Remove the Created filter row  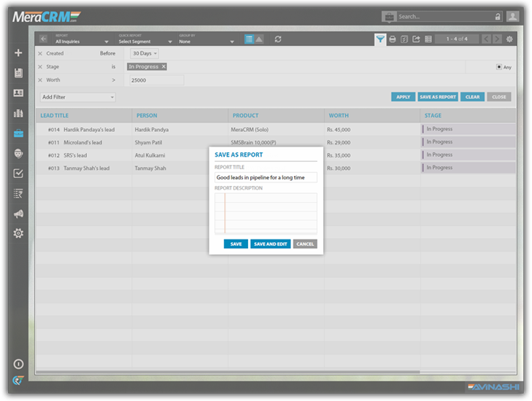pos(40,53)
